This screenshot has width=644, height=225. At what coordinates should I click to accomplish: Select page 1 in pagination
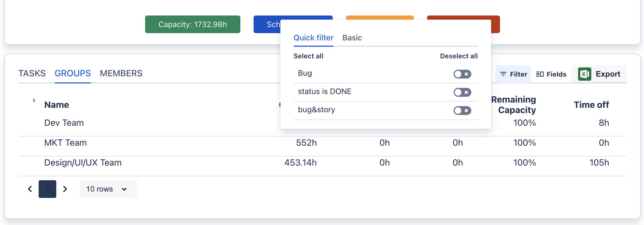[47, 189]
